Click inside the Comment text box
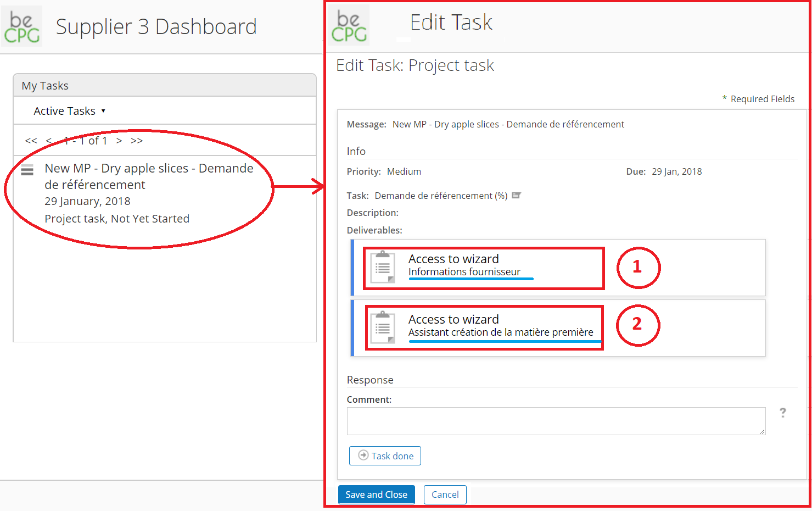 coord(556,421)
